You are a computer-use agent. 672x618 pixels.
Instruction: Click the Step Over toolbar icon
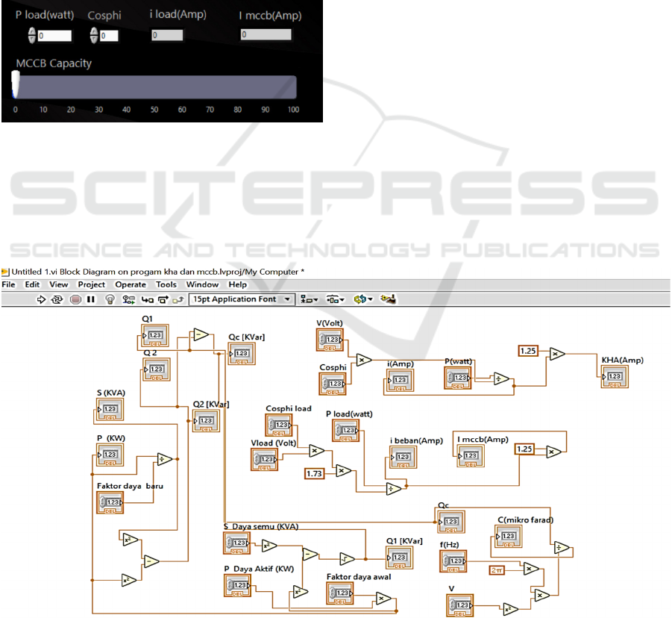(x=161, y=299)
